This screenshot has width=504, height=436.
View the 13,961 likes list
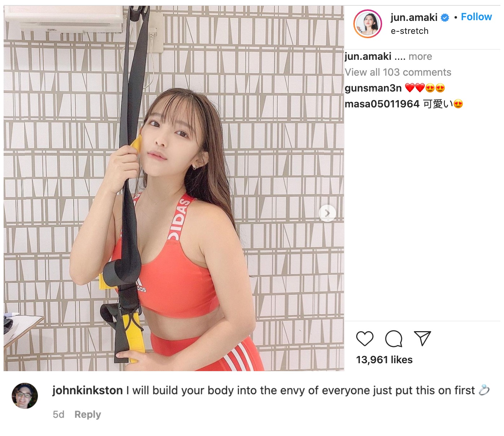point(384,360)
